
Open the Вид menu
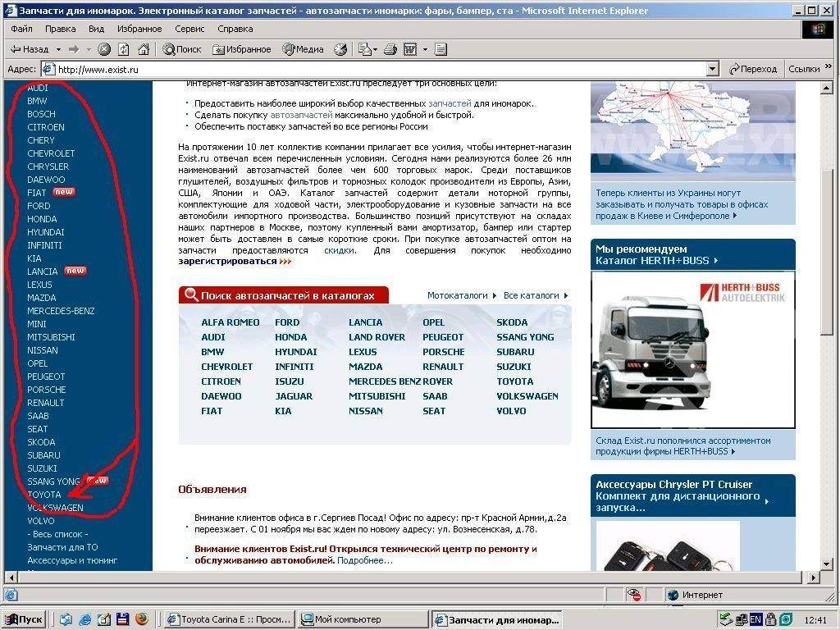tap(96, 29)
